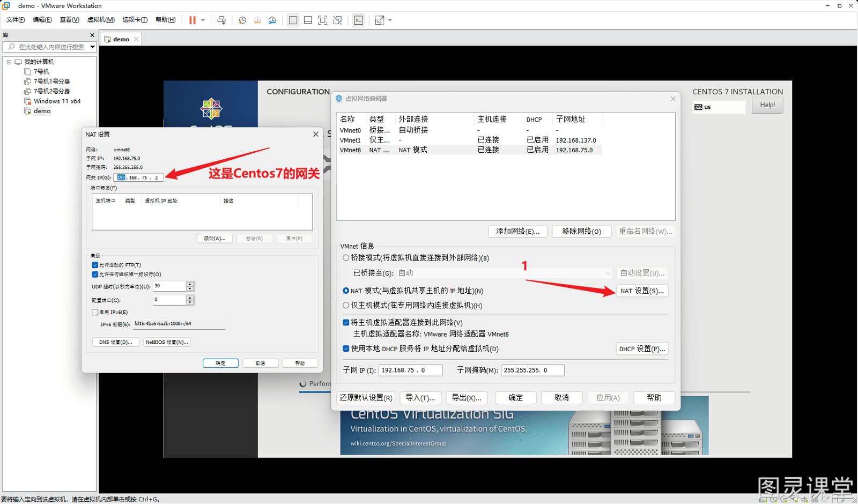Select the VMnet8 NAT row

[469, 150]
